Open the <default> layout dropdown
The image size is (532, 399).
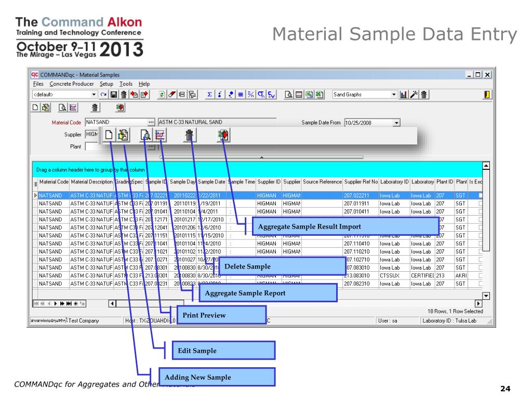[94, 95]
